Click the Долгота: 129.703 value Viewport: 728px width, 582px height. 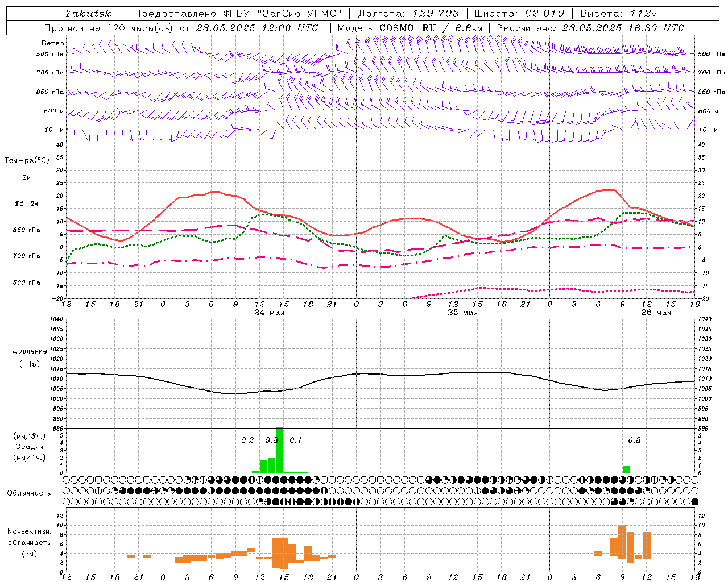click(408, 13)
